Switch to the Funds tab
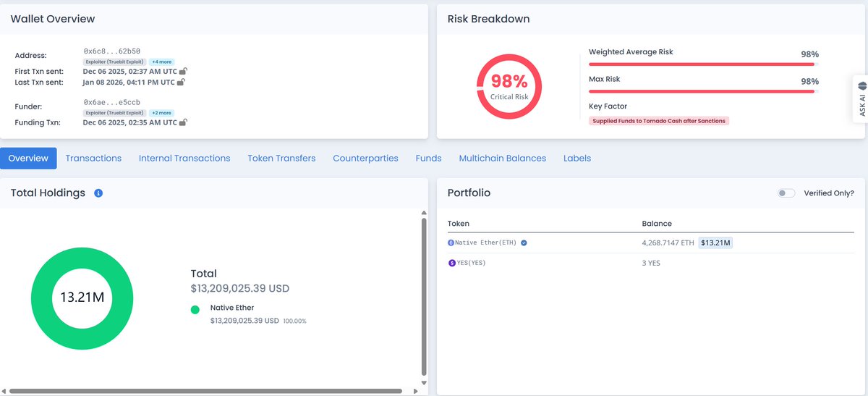 coord(428,158)
